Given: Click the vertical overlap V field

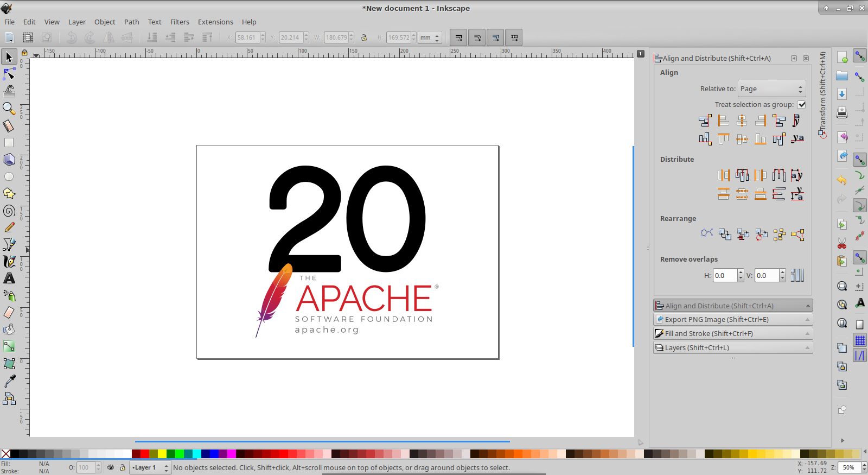Looking at the screenshot, I should [767, 275].
